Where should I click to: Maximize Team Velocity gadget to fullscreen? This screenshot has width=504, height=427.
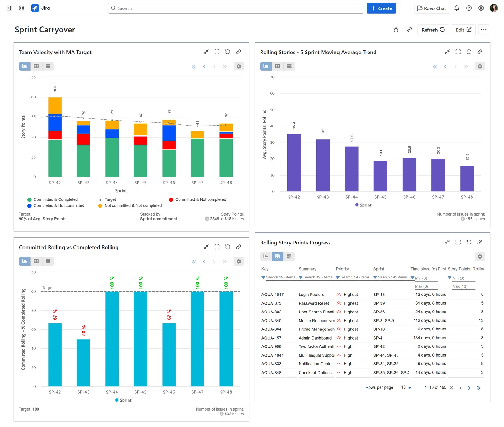coord(217,52)
